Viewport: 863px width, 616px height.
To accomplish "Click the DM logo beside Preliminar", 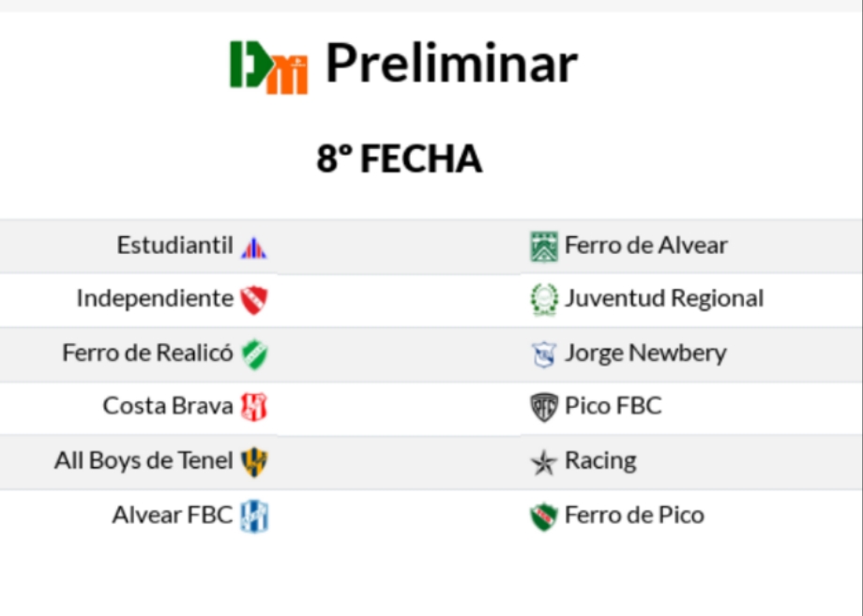I will (x=269, y=66).
